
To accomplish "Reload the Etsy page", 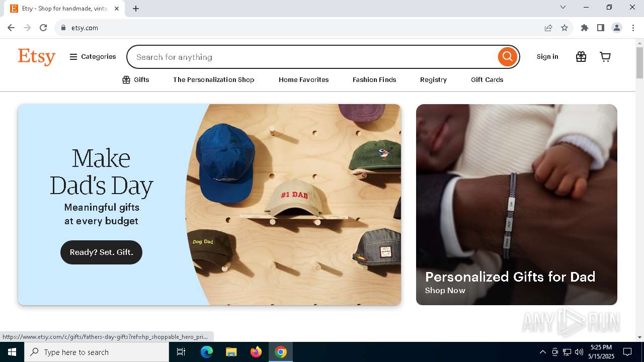I will click(x=43, y=28).
